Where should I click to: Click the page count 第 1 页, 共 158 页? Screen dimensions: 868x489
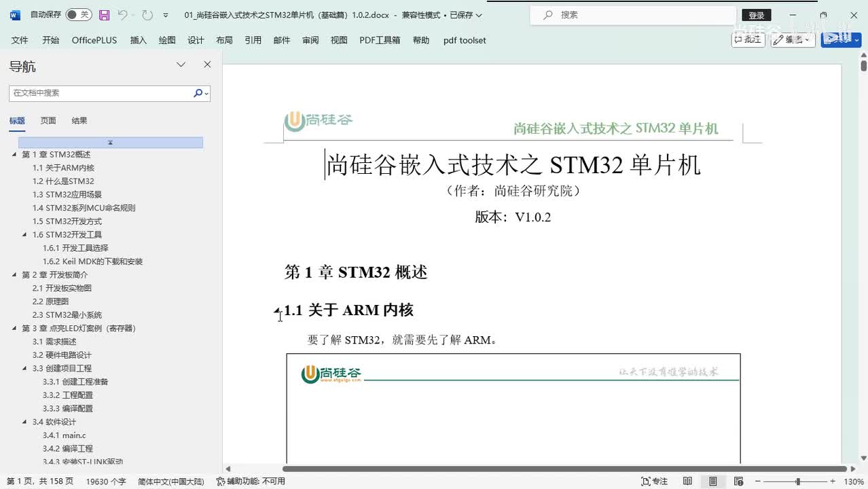[x=40, y=482]
